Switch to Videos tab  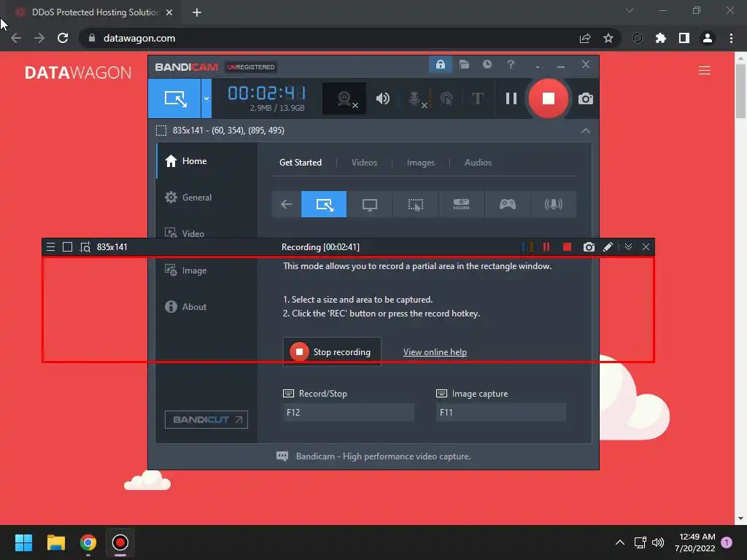click(x=364, y=163)
